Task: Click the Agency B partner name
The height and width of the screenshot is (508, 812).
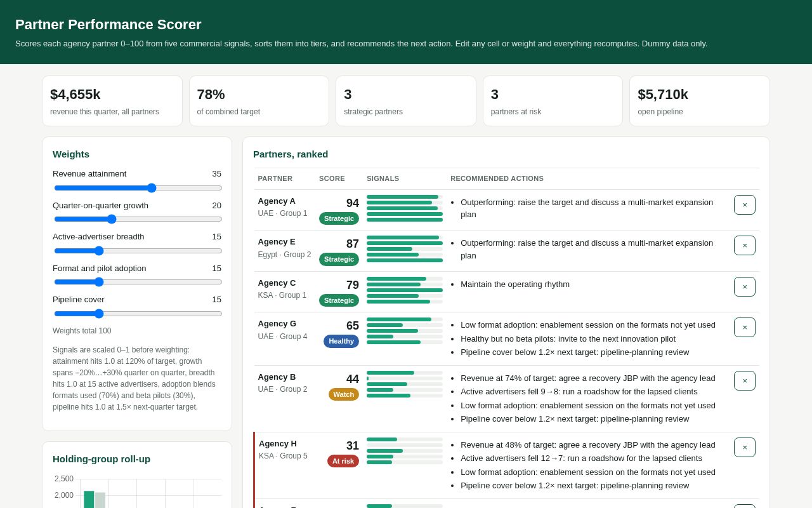Action: pyautogui.click(x=277, y=377)
